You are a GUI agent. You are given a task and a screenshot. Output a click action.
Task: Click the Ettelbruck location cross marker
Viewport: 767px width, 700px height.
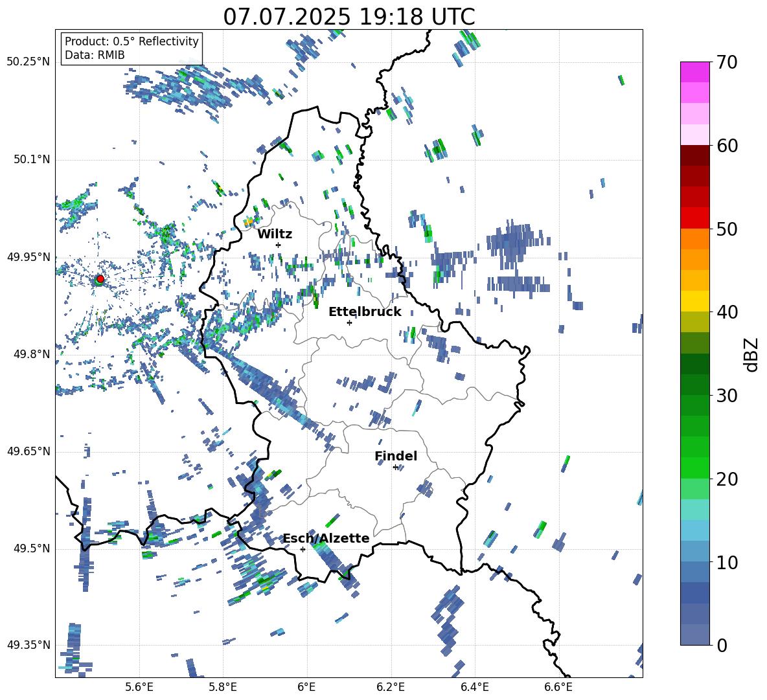tap(349, 322)
